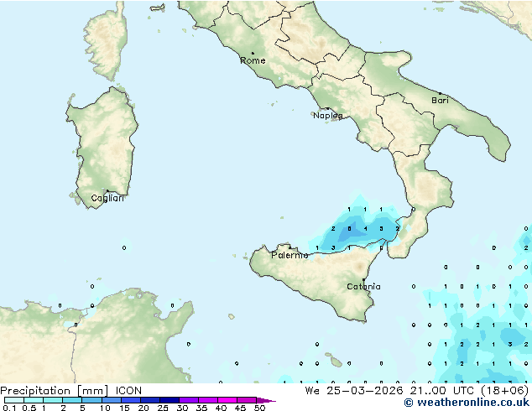Click the legend value 50

259,408
